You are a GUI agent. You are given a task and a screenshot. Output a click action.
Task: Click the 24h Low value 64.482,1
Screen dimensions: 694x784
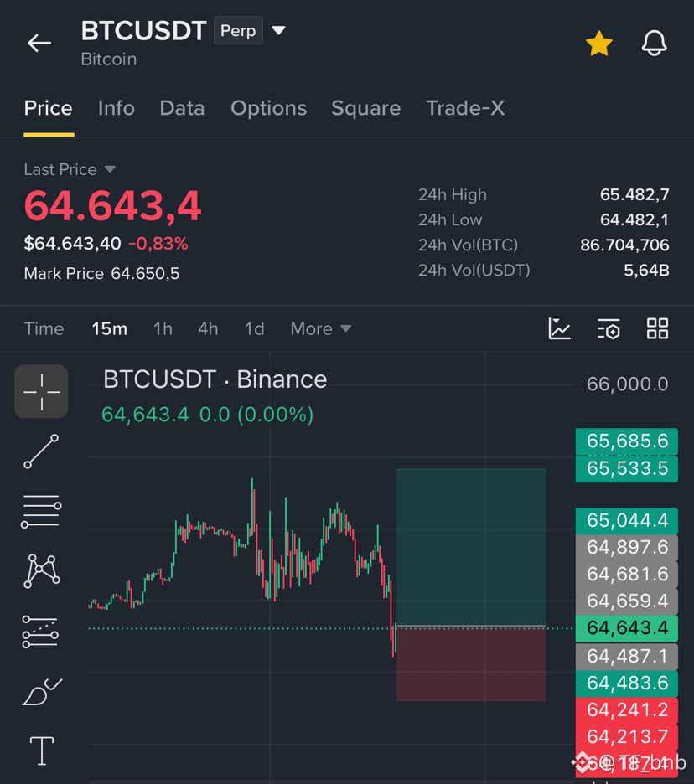click(634, 219)
